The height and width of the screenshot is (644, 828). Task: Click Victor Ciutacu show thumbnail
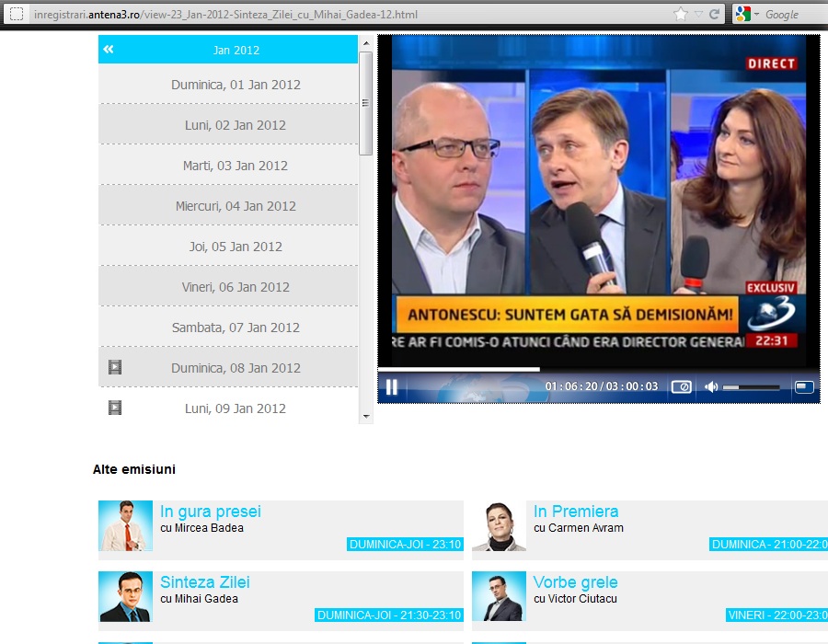[499, 596]
